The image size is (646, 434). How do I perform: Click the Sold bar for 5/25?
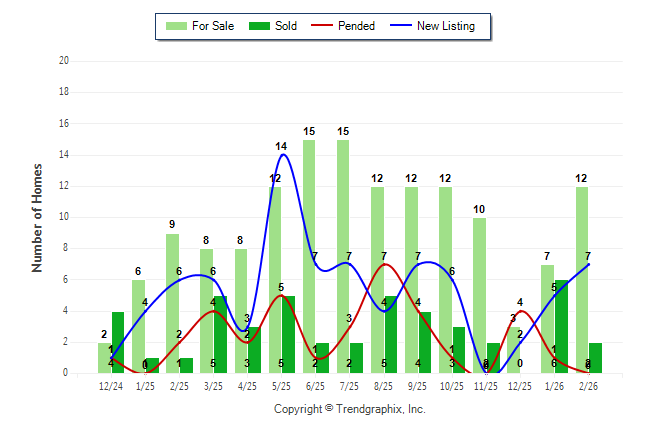tap(289, 334)
